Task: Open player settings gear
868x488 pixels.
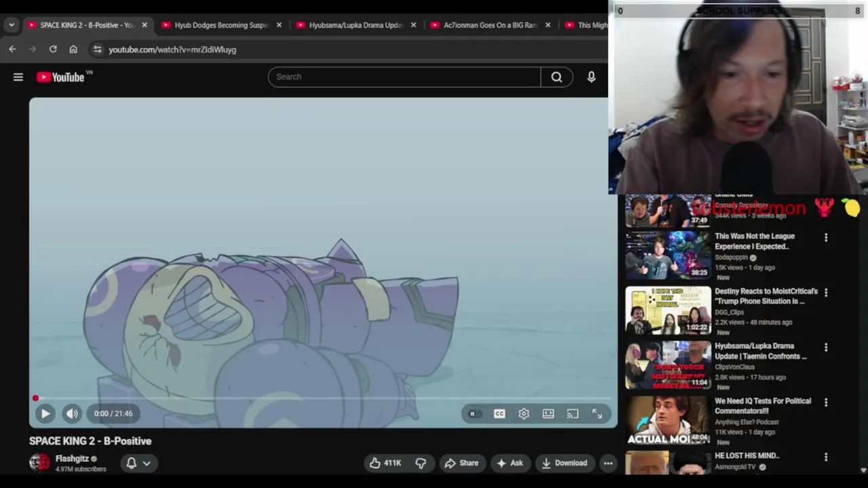Action: tap(524, 413)
